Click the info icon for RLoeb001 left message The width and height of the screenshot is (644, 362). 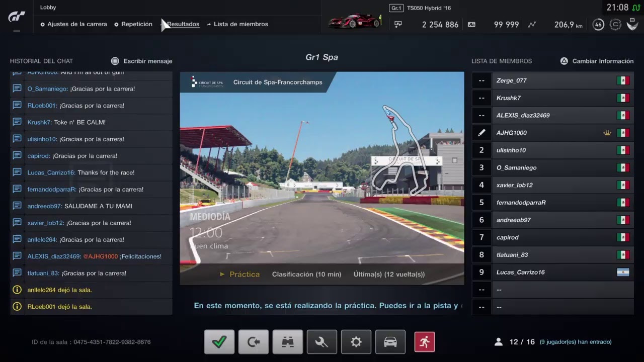pyautogui.click(x=17, y=306)
